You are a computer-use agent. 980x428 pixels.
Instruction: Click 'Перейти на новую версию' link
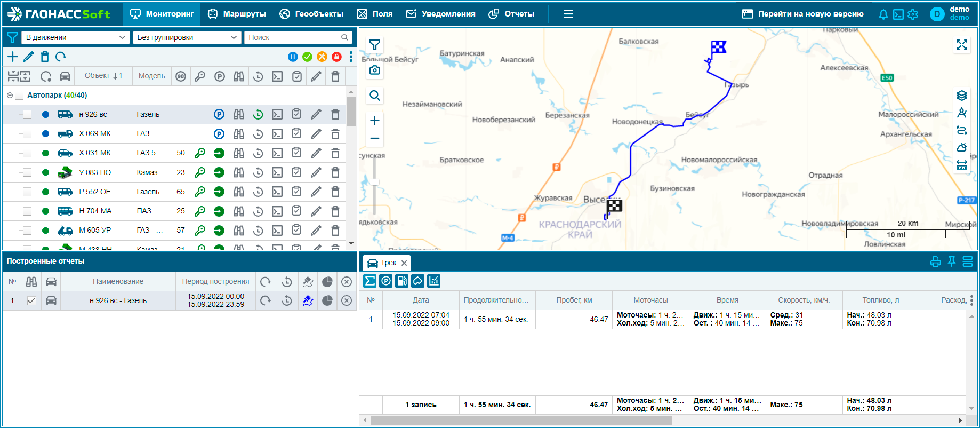point(803,14)
